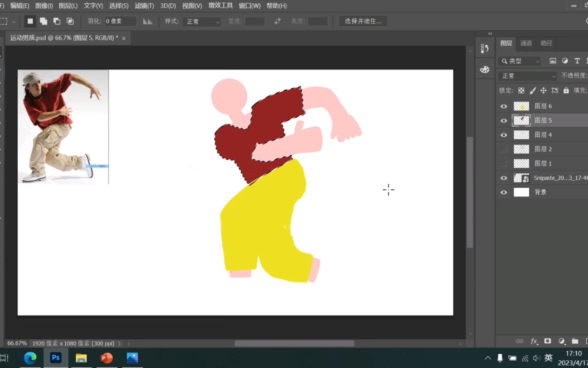Click the zoom percentage field 66.67%
The image size is (588, 368).
(17, 343)
